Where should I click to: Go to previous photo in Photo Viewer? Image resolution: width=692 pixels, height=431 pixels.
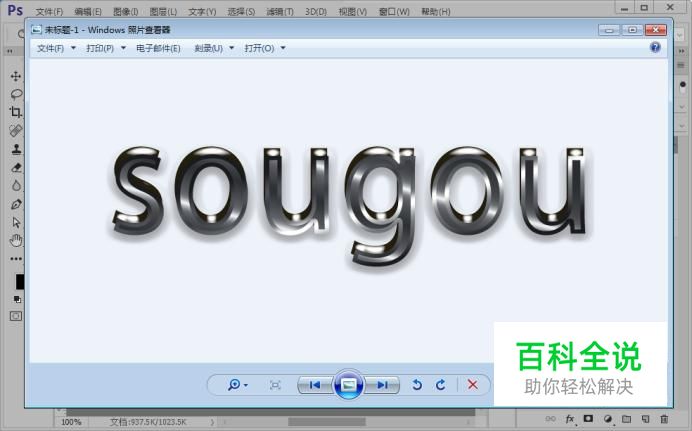click(315, 385)
